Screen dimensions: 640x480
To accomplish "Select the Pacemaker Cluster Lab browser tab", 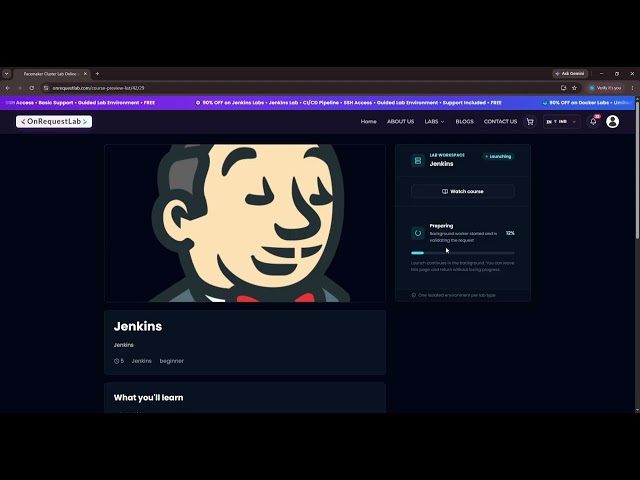I will [51, 74].
